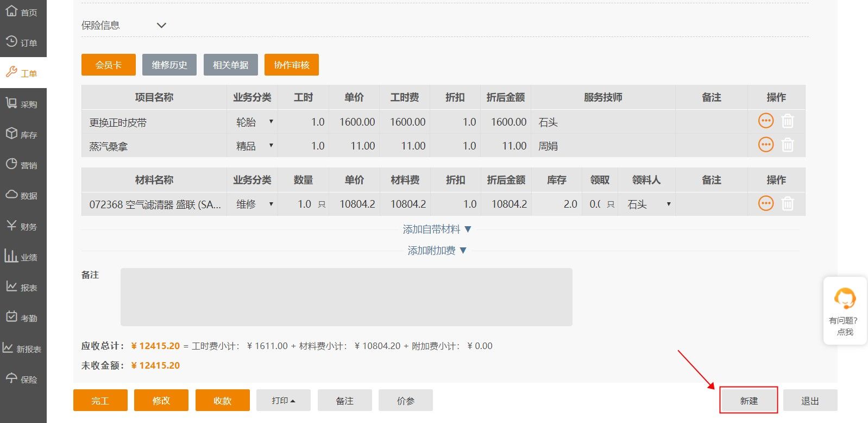
Task: Click the 会员卡 button
Action: pos(108,65)
